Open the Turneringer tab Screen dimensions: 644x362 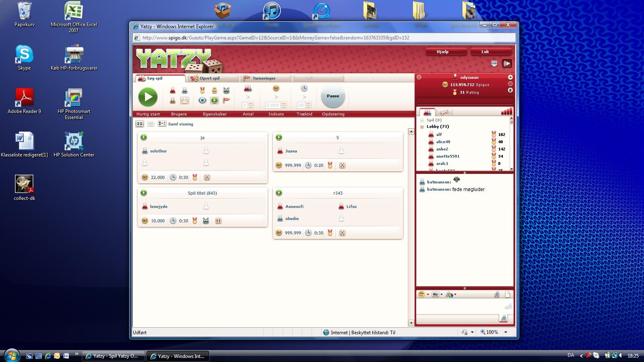coord(264,78)
